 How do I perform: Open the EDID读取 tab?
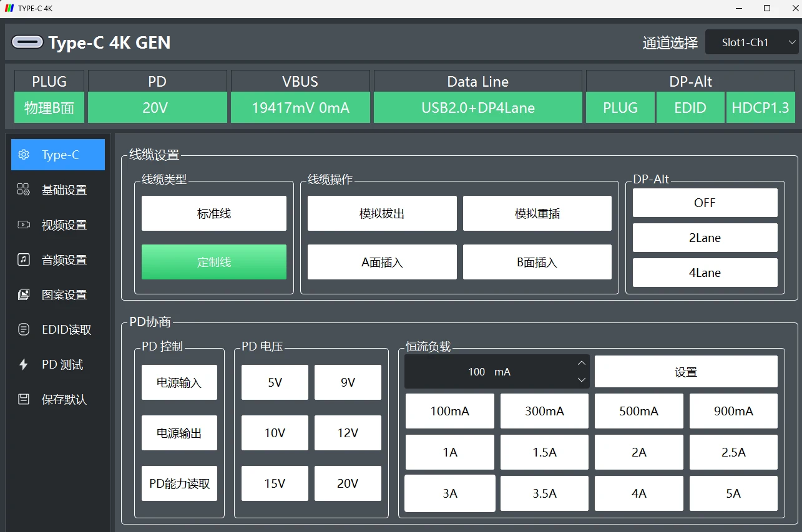58,329
